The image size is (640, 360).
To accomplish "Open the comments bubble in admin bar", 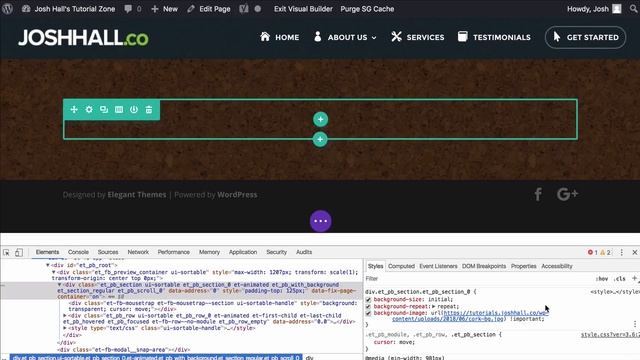I will [x=133, y=9].
